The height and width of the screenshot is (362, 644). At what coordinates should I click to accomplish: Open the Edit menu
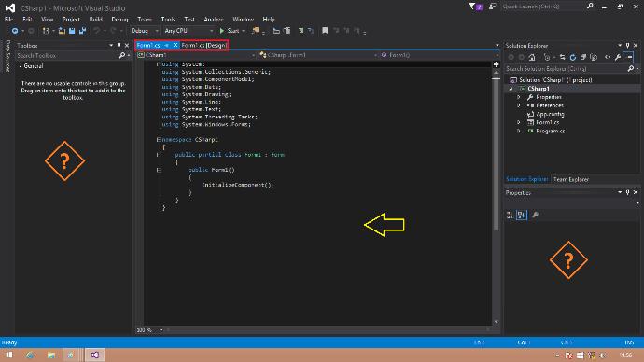(x=27, y=20)
